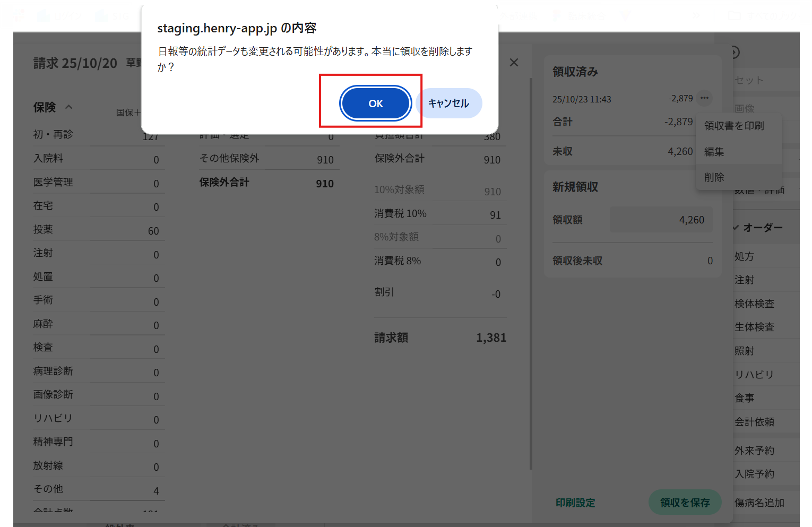Choose 注射 in the right order list

point(744,280)
